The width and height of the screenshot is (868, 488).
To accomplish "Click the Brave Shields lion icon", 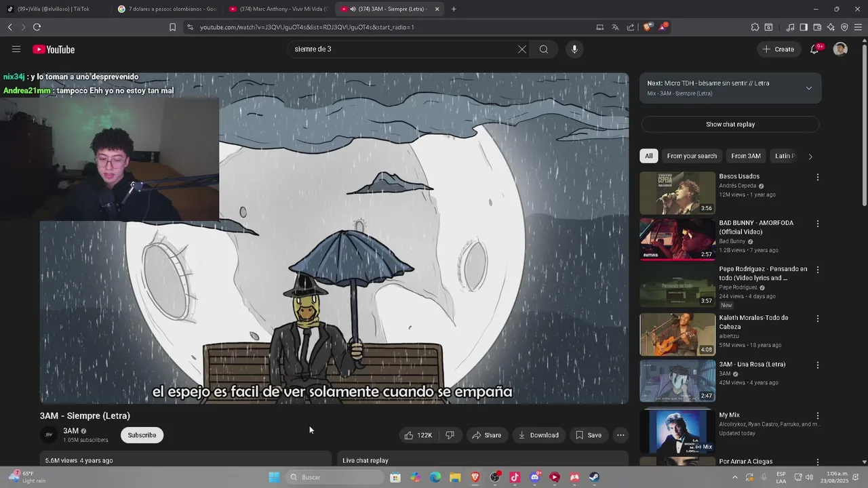I will click(648, 27).
